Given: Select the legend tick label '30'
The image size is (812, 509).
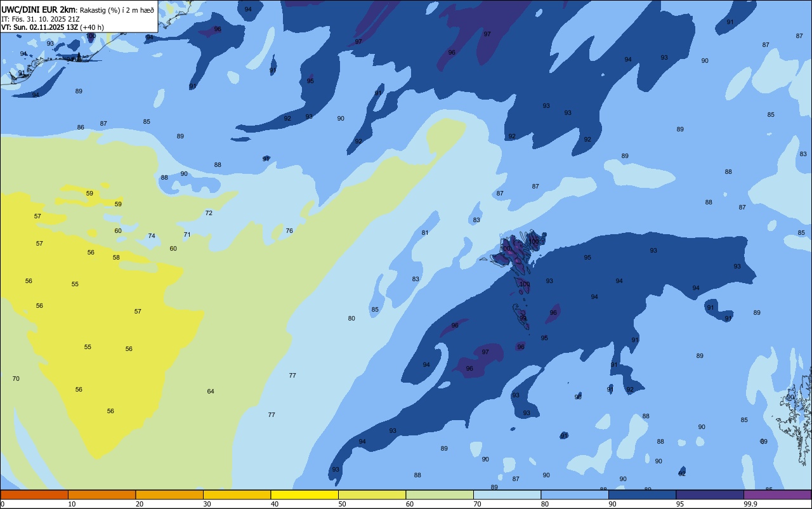Looking at the screenshot, I should [207, 504].
